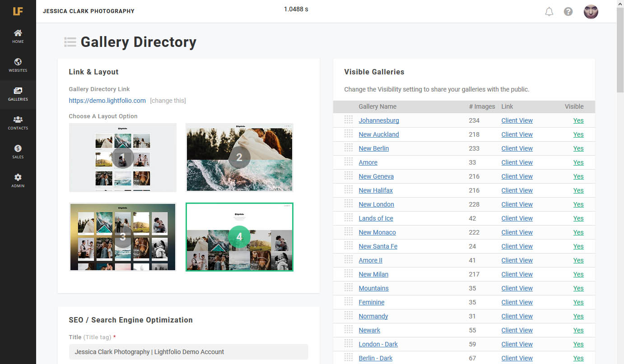The width and height of the screenshot is (624, 364).
Task: Grab the drag handle beside Johannesburg
Action: (348, 120)
